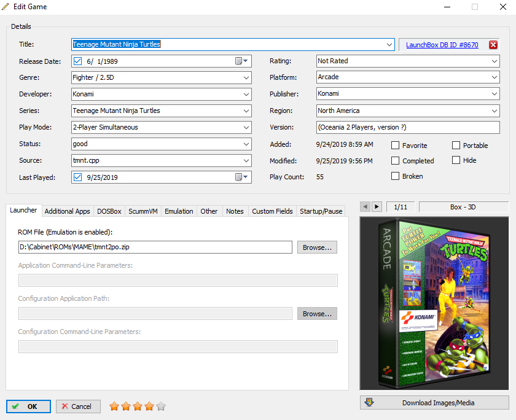The height and width of the screenshot is (420, 516).
Task: Click the Play Count value 55
Action: click(320, 177)
